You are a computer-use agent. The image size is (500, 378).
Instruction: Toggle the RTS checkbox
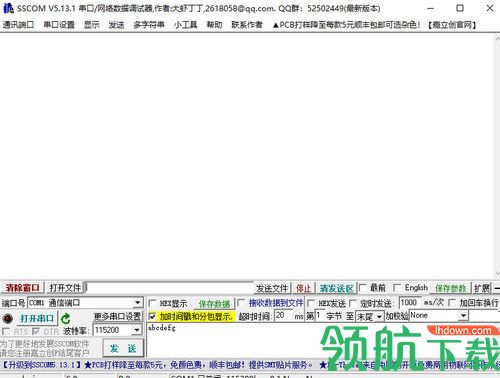pos(6,331)
